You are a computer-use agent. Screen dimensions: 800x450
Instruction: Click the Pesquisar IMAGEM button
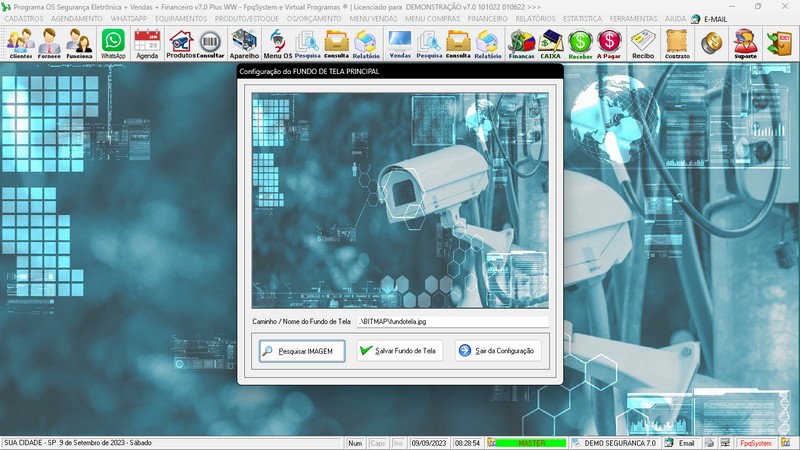click(302, 351)
